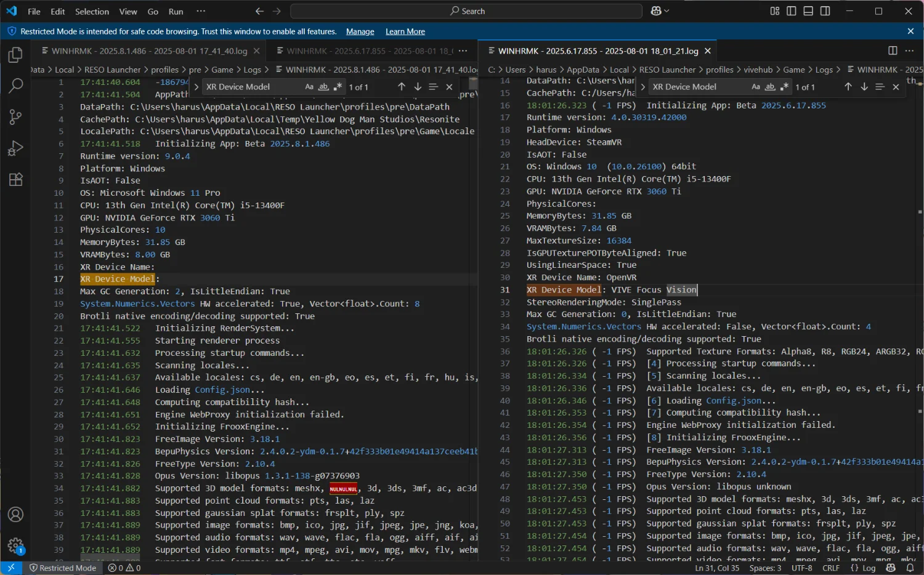
Task: Expand Replace in the 18_01_21 log find widget
Action: [x=643, y=87]
